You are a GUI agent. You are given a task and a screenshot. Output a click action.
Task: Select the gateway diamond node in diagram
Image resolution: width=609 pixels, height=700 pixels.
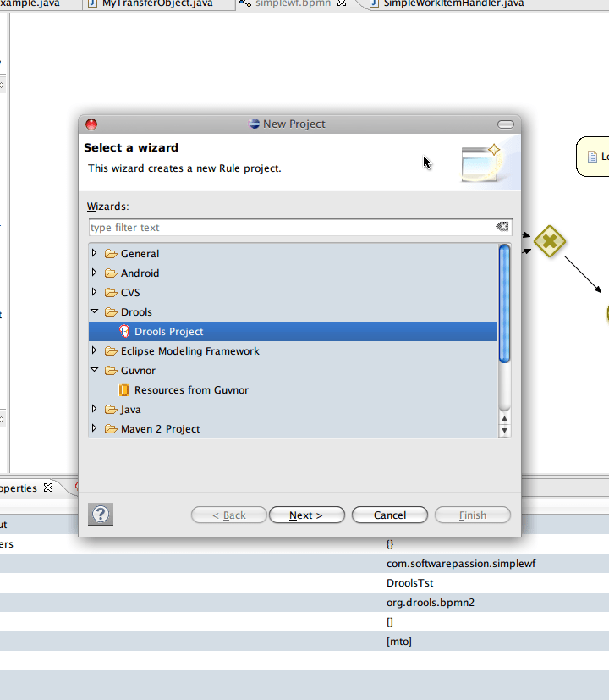click(x=550, y=241)
